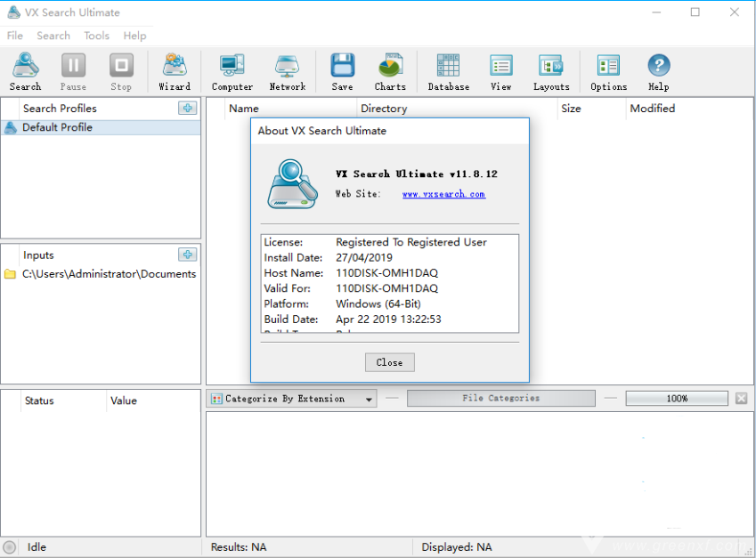
Task: Open the www.vxsearch.com link
Action: pos(443,194)
